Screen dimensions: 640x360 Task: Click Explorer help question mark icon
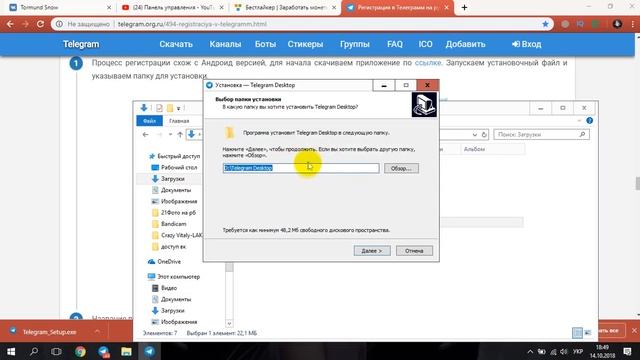pos(589,121)
